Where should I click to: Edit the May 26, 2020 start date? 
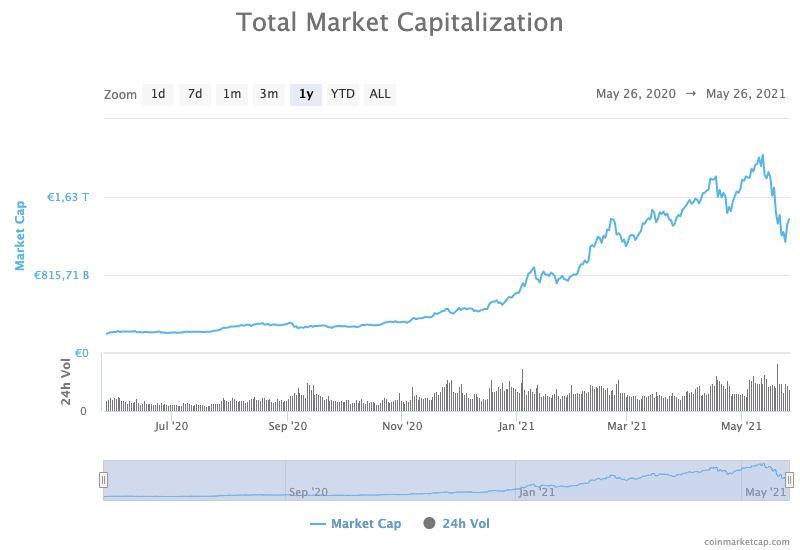636,94
